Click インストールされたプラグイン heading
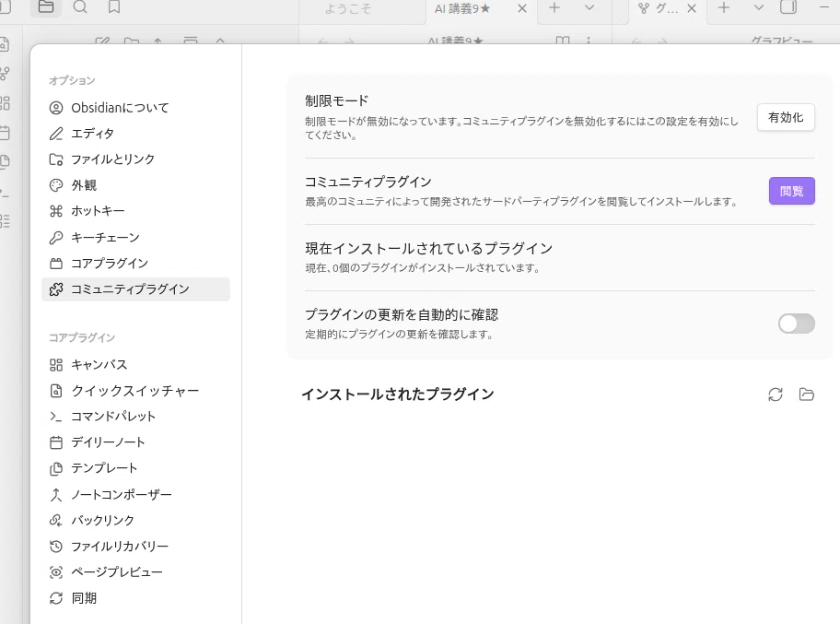Screen dimensions: 840x624 (398, 394)
